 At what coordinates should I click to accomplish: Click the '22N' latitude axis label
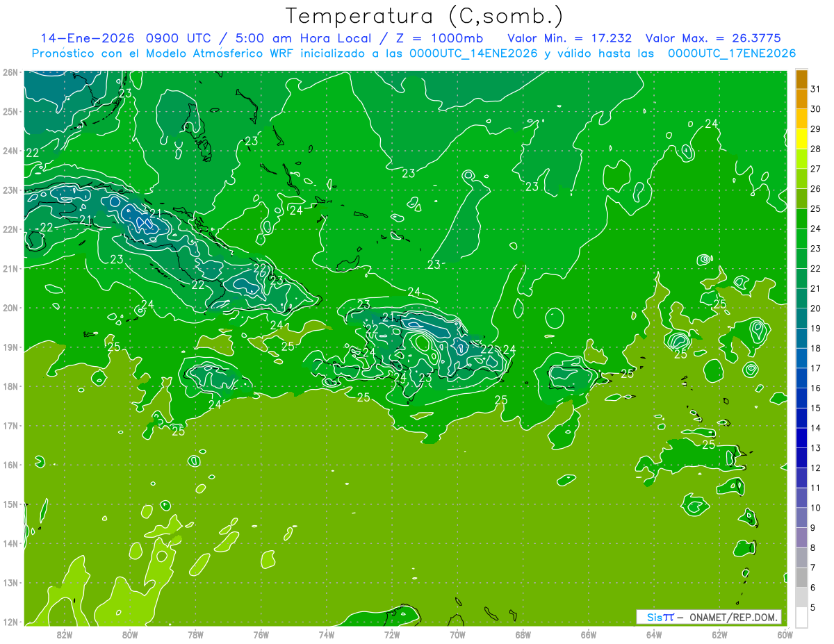click(10, 229)
